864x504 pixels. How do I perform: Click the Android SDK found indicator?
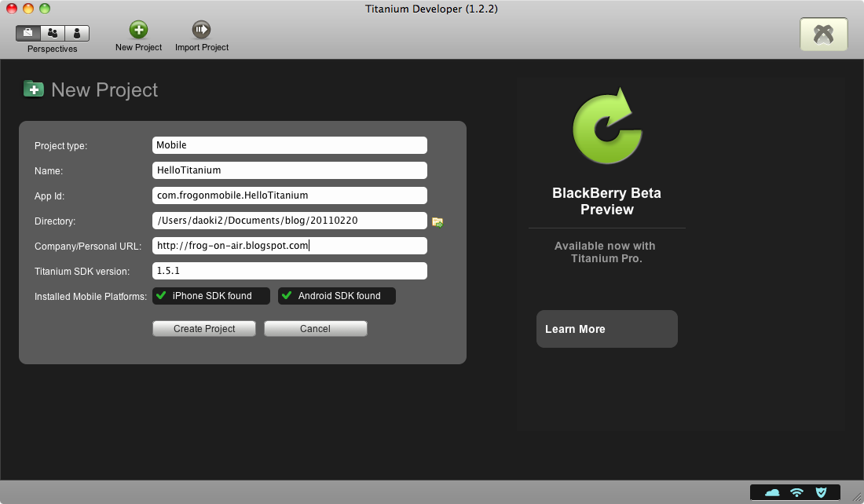pos(337,296)
